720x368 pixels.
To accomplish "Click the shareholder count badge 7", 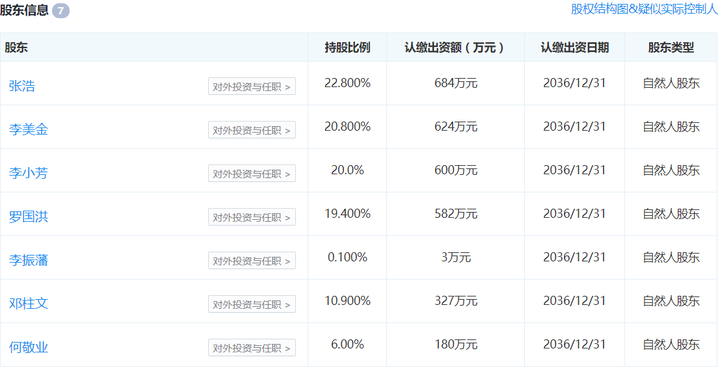I will click(61, 11).
